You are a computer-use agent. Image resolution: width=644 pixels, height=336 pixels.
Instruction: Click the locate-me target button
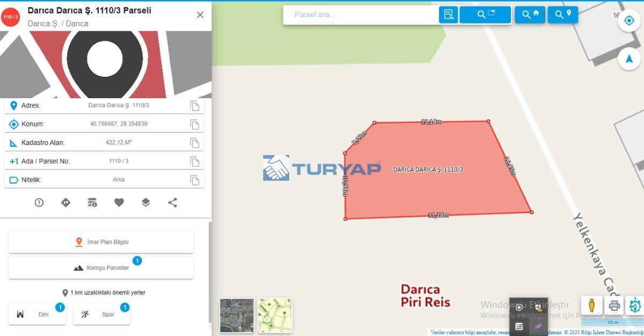click(629, 21)
